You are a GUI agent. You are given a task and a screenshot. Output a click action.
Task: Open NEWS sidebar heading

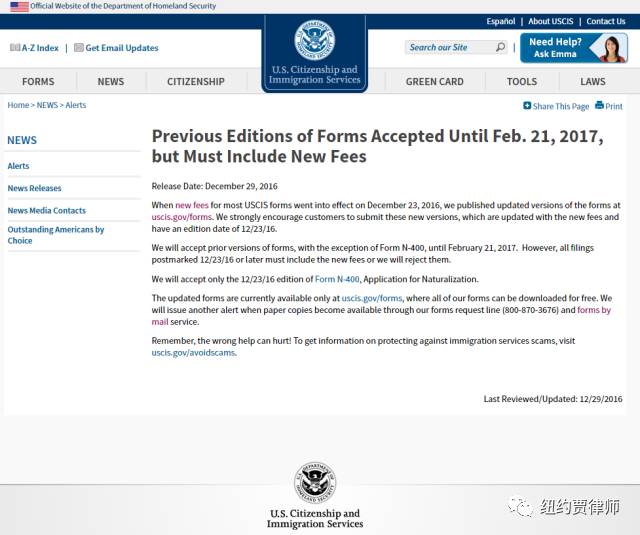click(22, 140)
